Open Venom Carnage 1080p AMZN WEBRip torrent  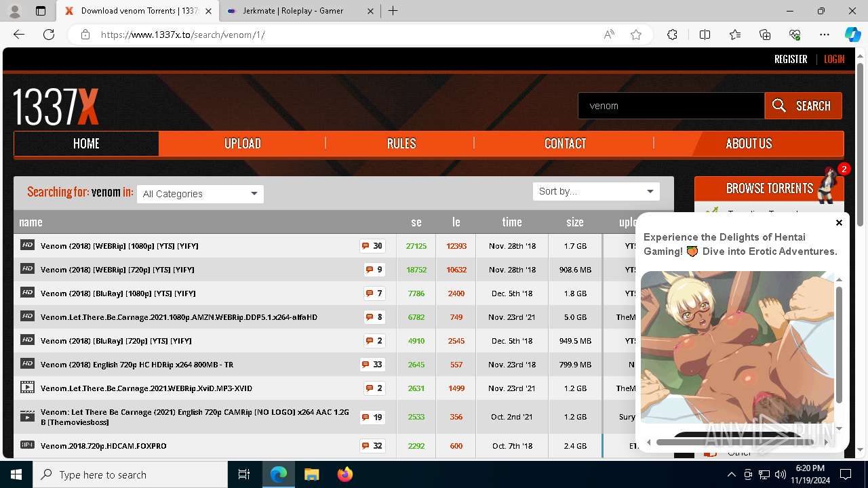[179, 317]
